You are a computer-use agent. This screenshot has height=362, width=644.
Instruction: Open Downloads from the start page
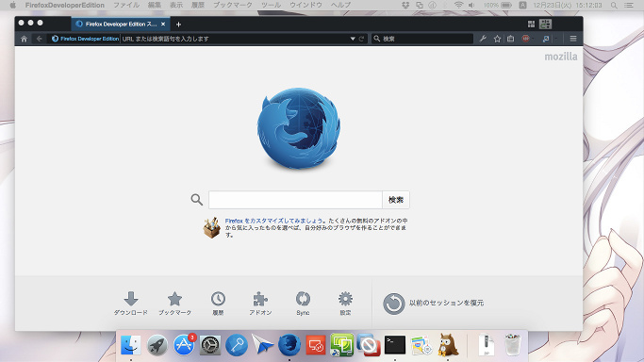click(131, 304)
